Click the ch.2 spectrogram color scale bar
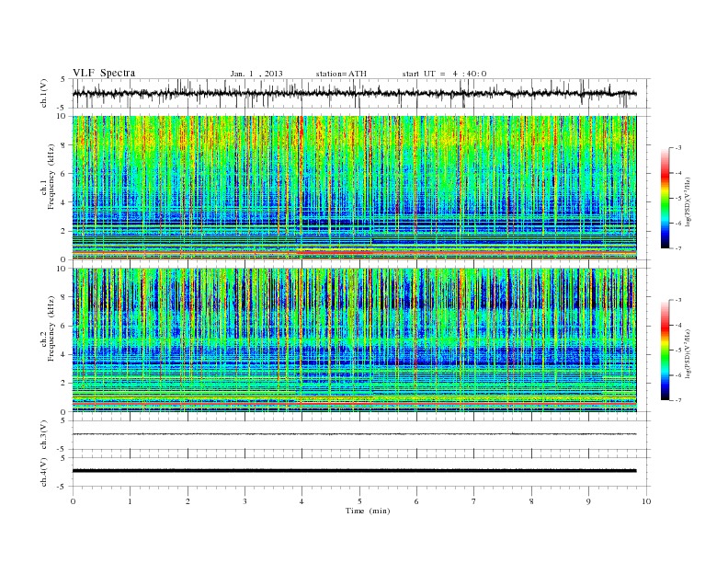728x563 pixels. point(665,350)
